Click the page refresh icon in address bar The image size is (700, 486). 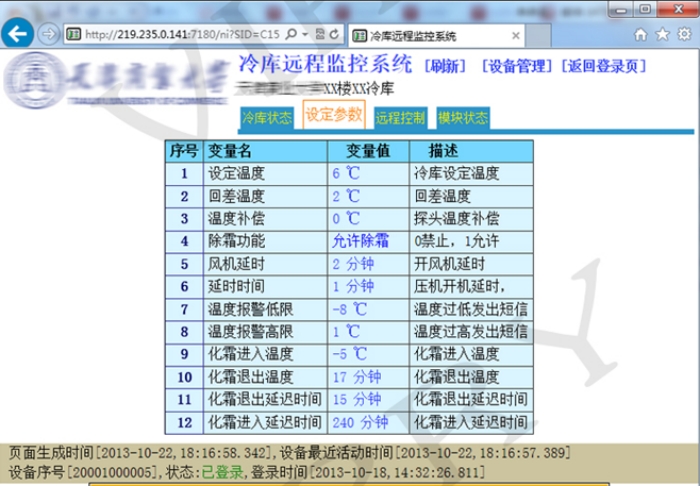332,35
